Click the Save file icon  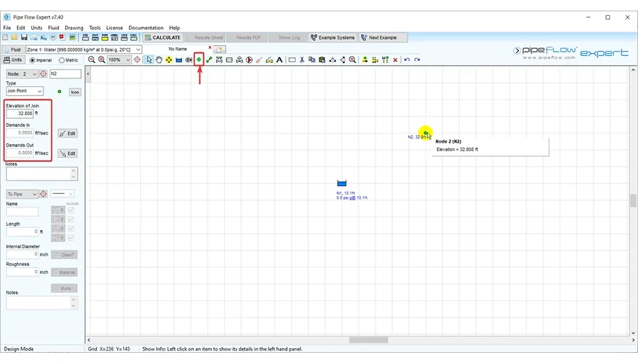[x=24, y=38]
